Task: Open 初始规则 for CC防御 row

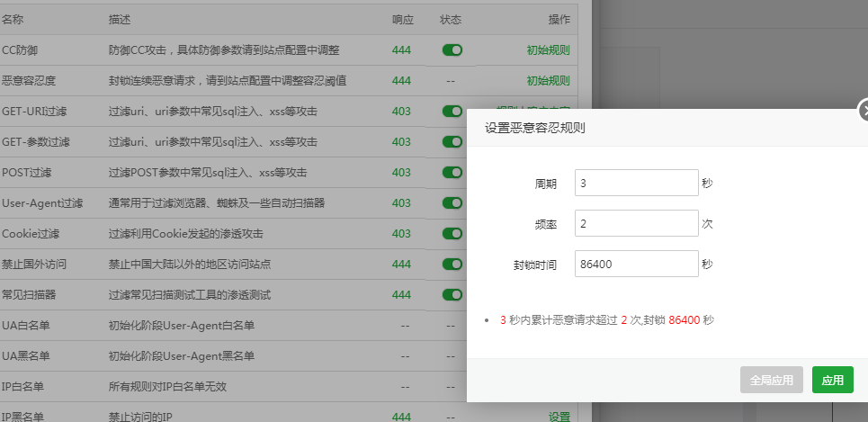Action: point(548,50)
